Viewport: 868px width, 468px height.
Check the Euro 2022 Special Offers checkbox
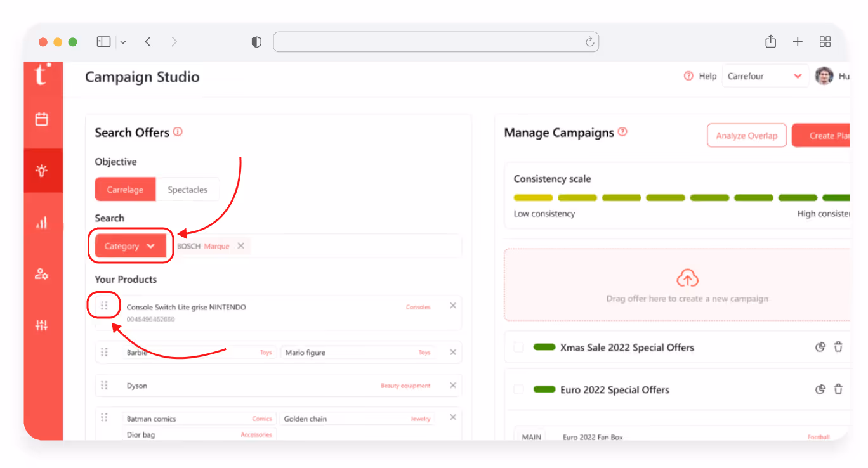(x=519, y=389)
